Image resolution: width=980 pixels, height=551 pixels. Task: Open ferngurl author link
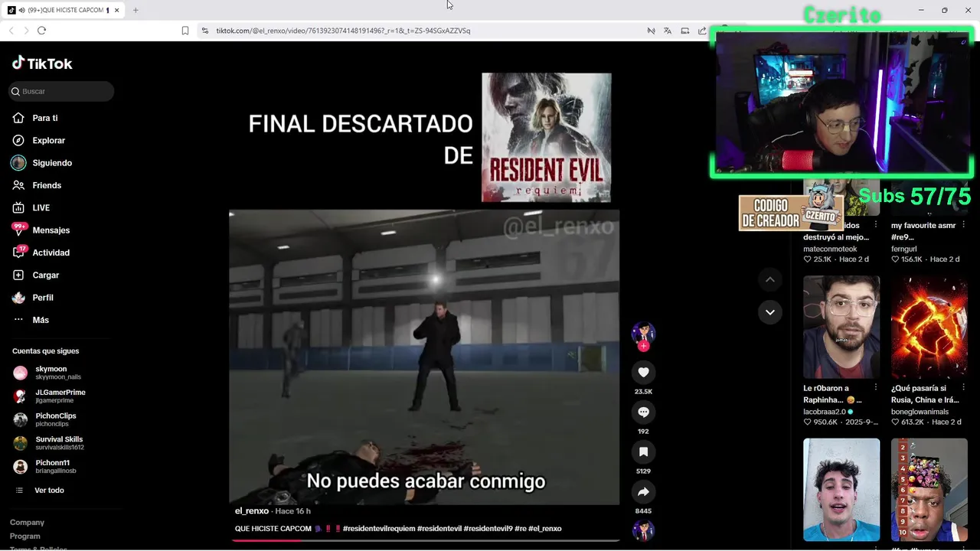(x=904, y=249)
